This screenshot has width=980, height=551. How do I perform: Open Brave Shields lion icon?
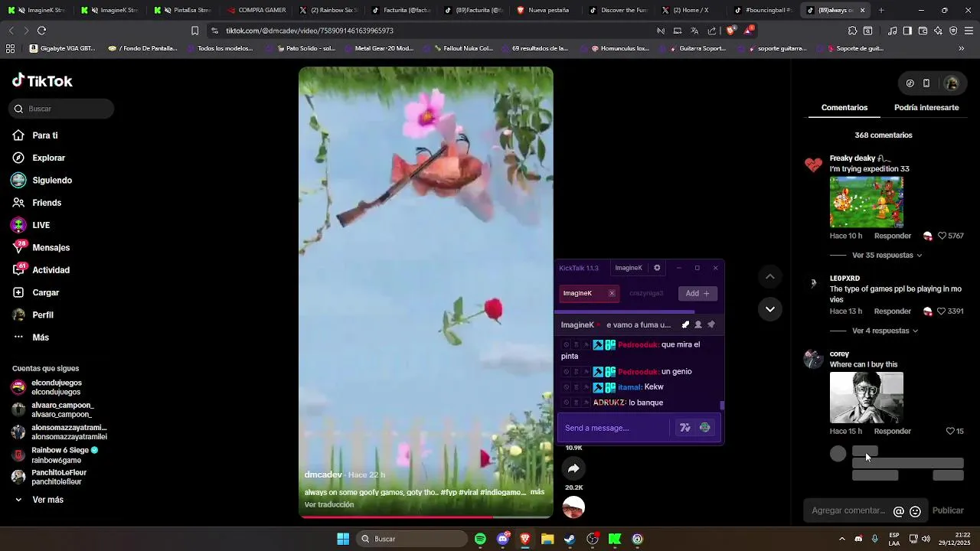(730, 31)
